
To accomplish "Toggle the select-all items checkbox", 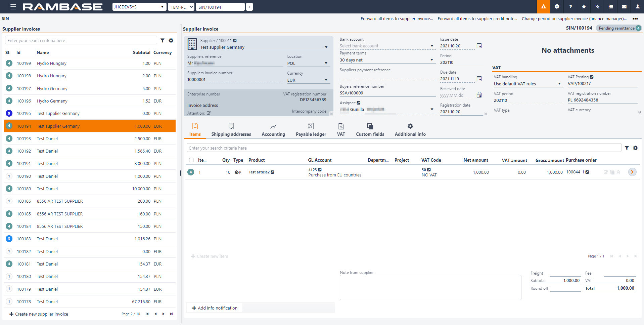I will [x=191, y=160].
